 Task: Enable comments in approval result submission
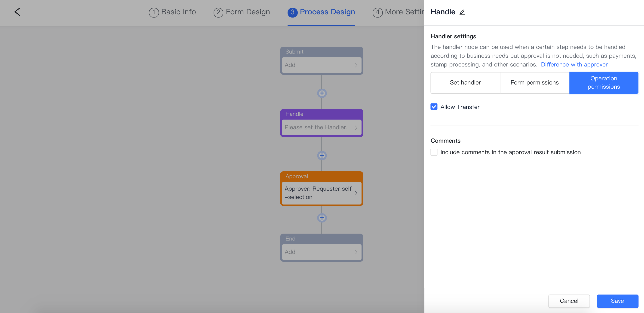[434, 152]
